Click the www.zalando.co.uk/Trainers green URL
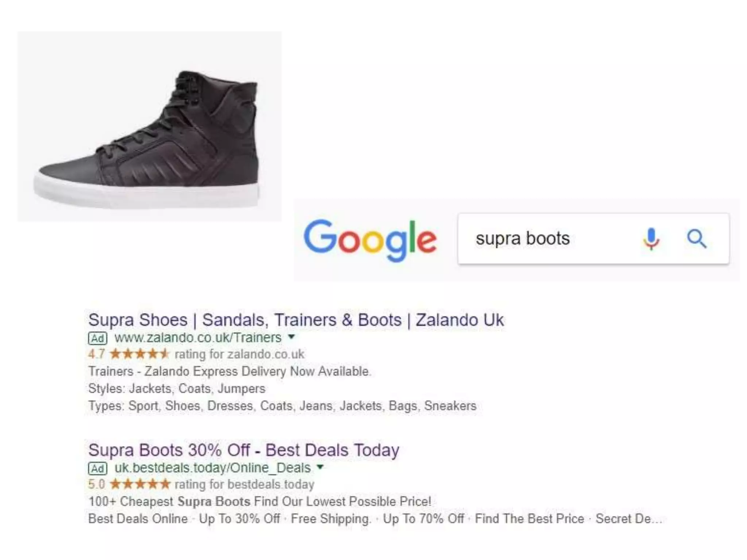This screenshot has height=560, width=747. click(198, 338)
